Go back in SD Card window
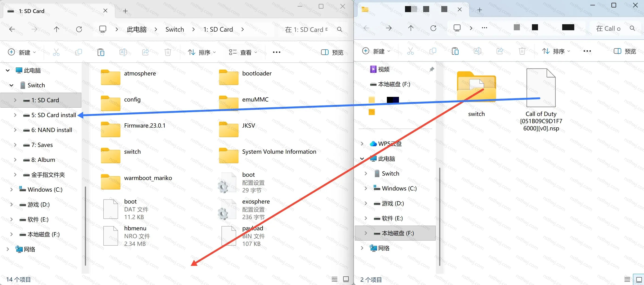Screen dimensions: 644x285 pos(12,29)
